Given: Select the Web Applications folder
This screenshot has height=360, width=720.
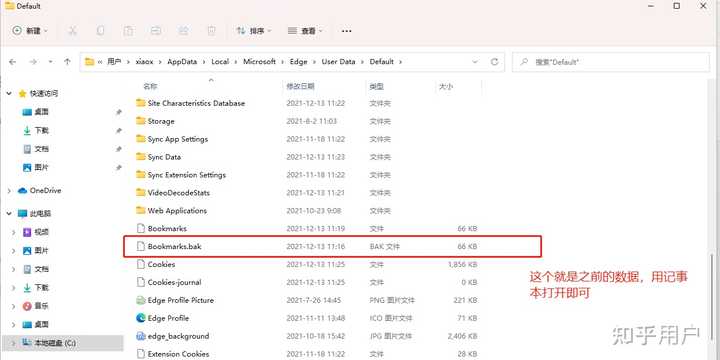Looking at the screenshot, I should coord(177,211).
